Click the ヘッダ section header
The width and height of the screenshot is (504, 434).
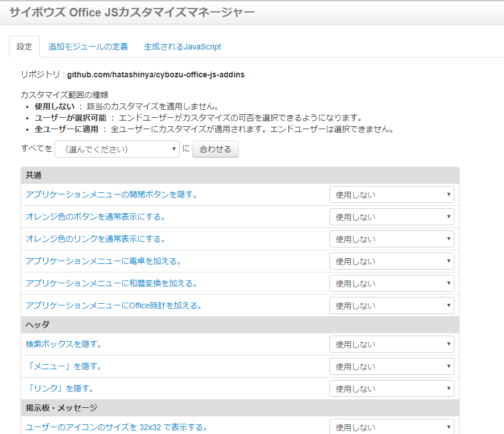coord(240,325)
